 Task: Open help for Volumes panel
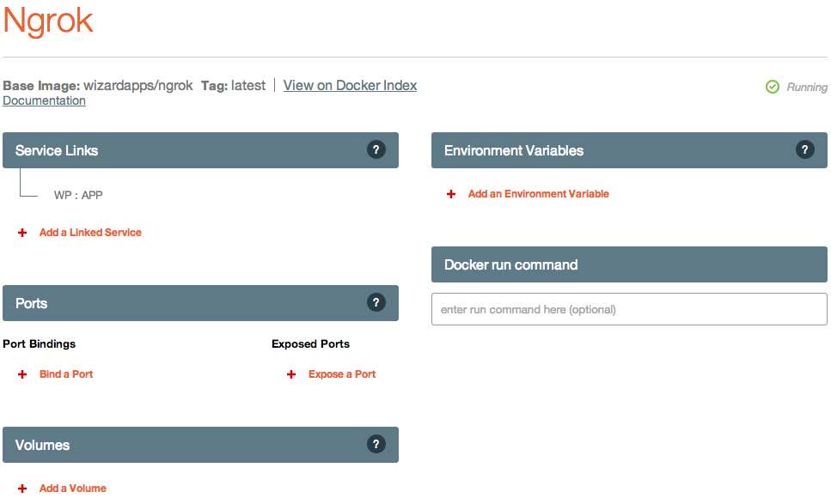[376, 444]
